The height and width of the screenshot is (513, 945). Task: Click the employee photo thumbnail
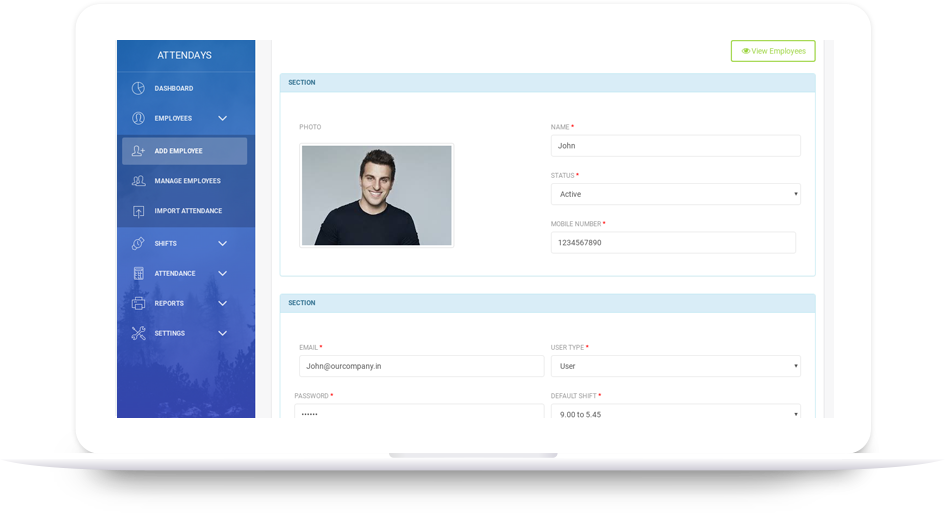(x=376, y=195)
